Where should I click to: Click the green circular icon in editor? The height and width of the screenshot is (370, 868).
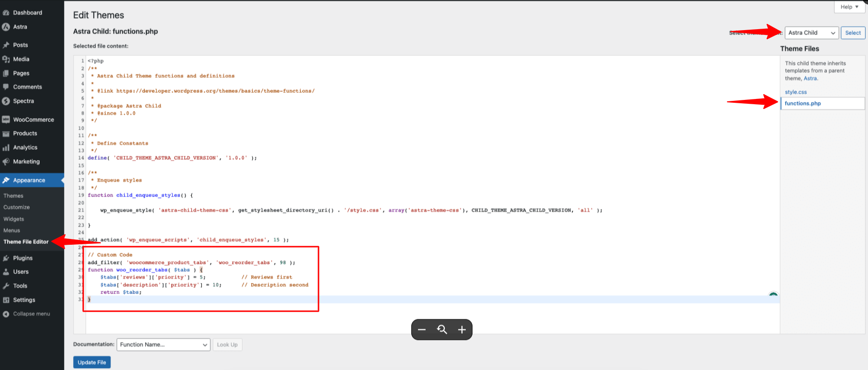[773, 295]
